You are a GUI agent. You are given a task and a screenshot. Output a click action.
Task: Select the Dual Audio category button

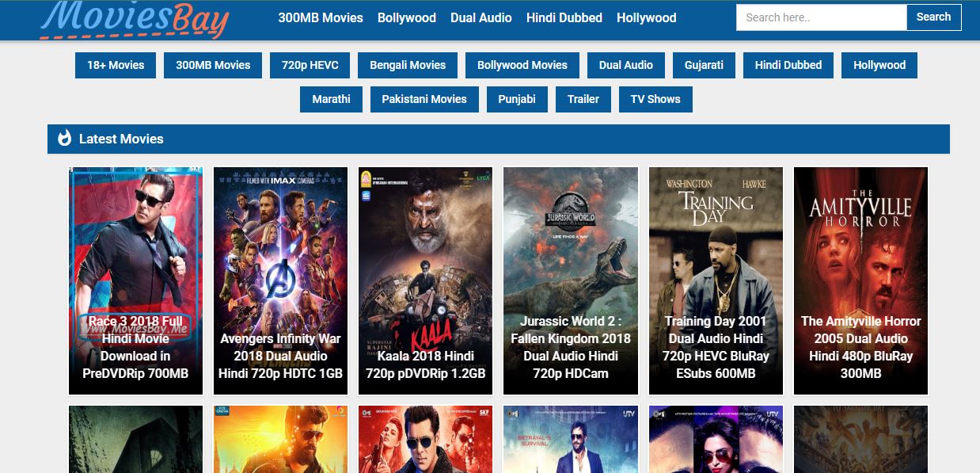tap(626, 65)
